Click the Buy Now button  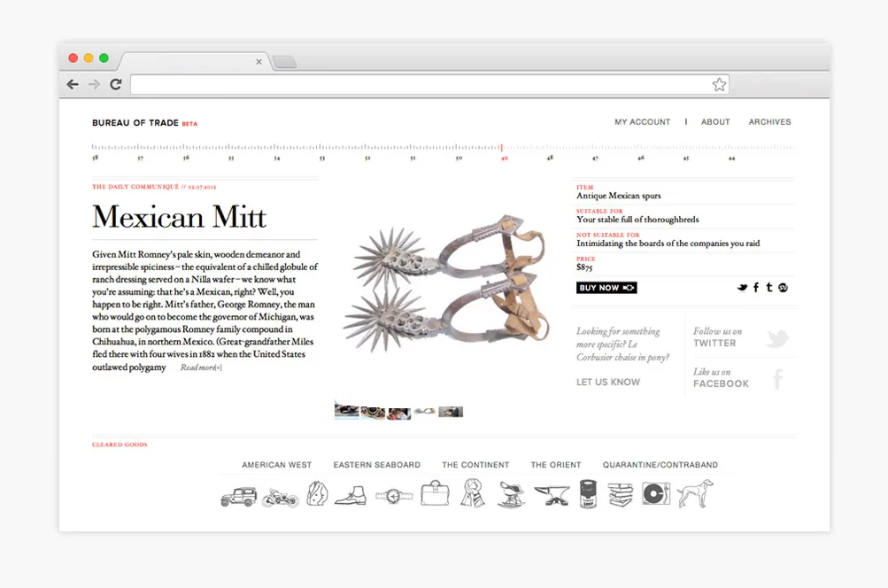pyautogui.click(x=606, y=288)
